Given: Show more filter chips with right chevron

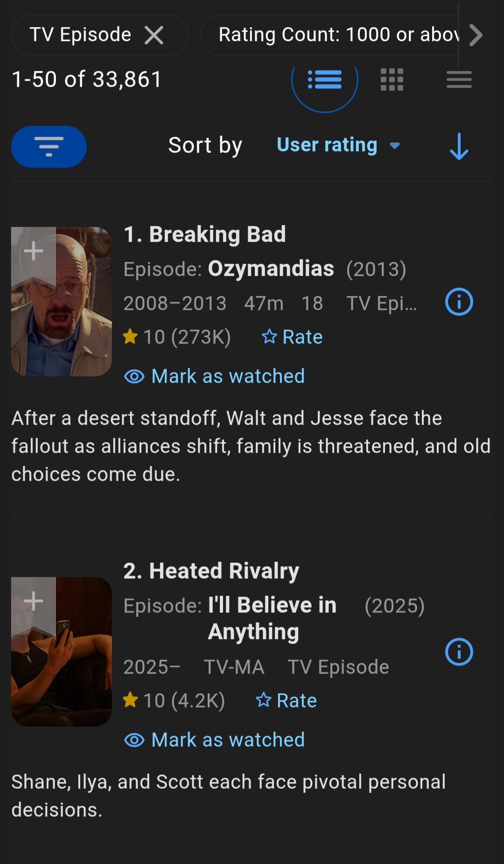Looking at the screenshot, I should 476,35.
